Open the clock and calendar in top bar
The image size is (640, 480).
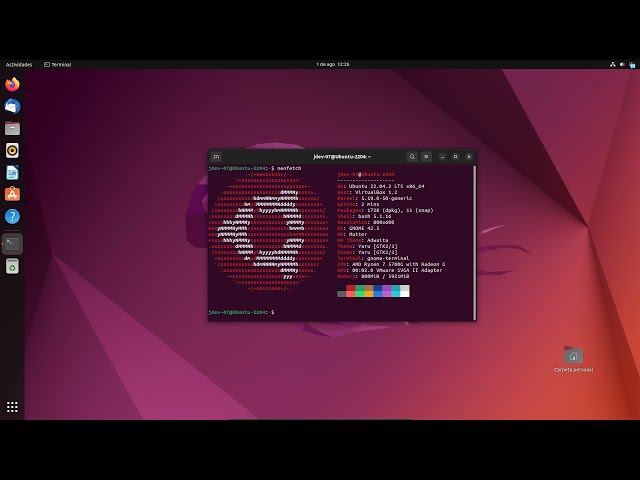point(333,64)
